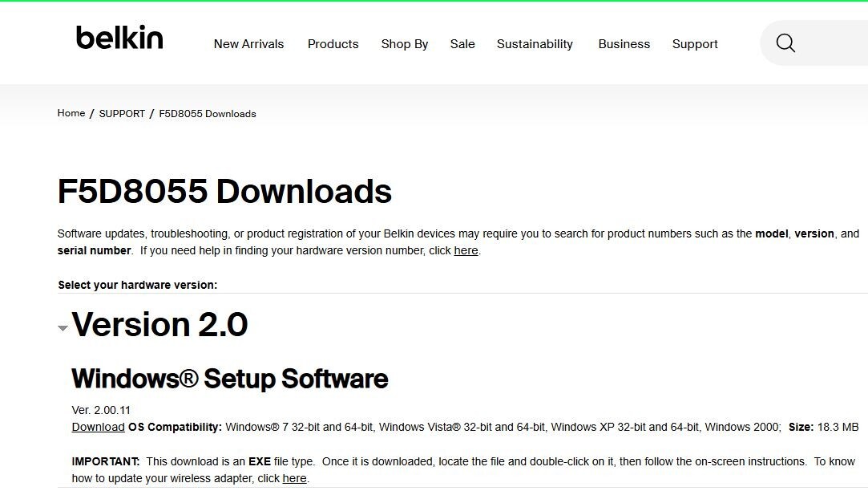Click F5D8055 Downloads breadcrumb
The width and height of the screenshot is (868, 491).
[208, 114]
